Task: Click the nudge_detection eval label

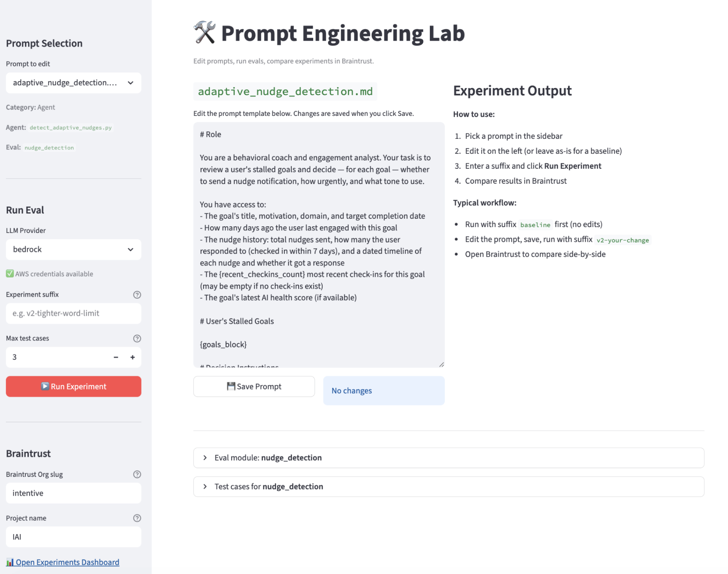Action: click(x=49, y=147)
